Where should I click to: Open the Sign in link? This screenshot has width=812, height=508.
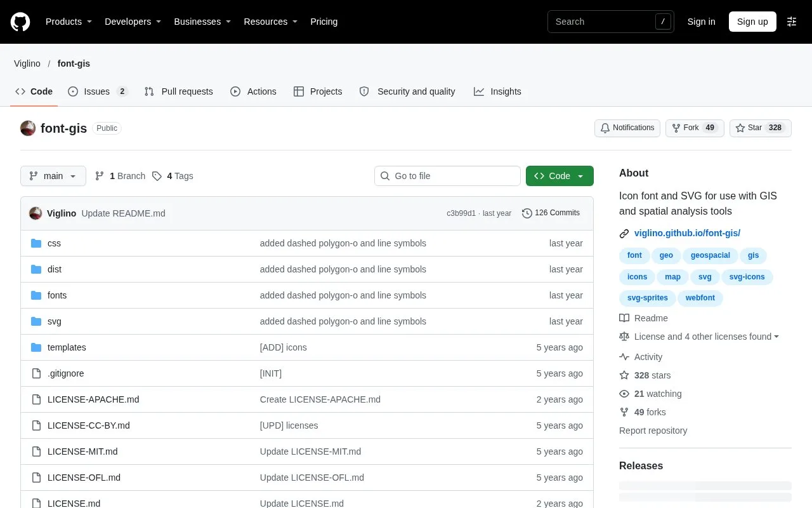(701, 22)
